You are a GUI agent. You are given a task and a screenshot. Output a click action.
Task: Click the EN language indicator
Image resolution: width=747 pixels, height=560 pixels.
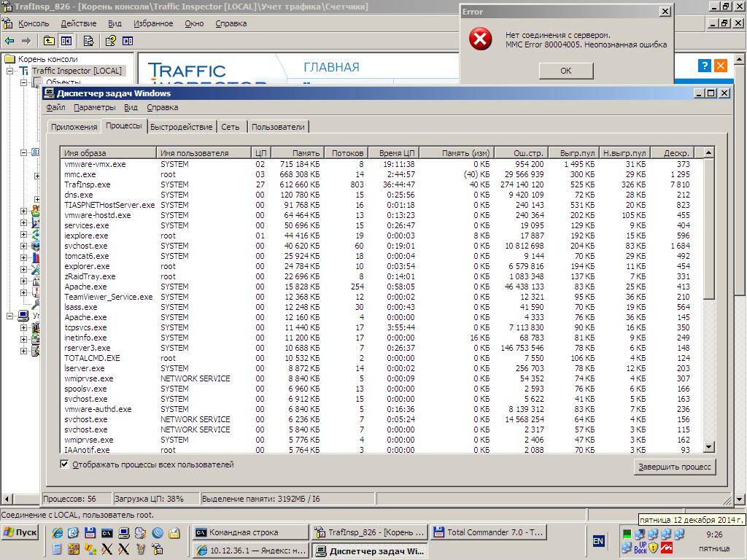point(598,540)
